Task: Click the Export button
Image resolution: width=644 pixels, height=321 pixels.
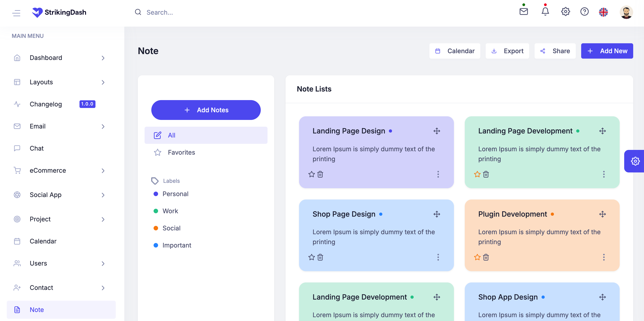Action: (x=507, y=51)
